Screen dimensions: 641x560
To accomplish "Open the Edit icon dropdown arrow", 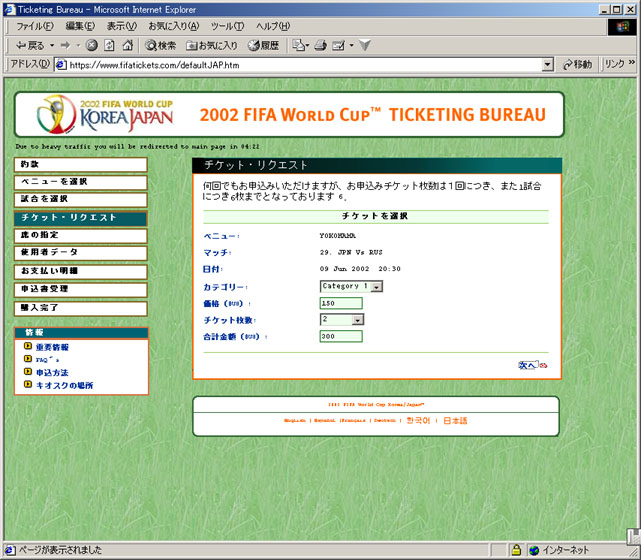I will 352,45.
